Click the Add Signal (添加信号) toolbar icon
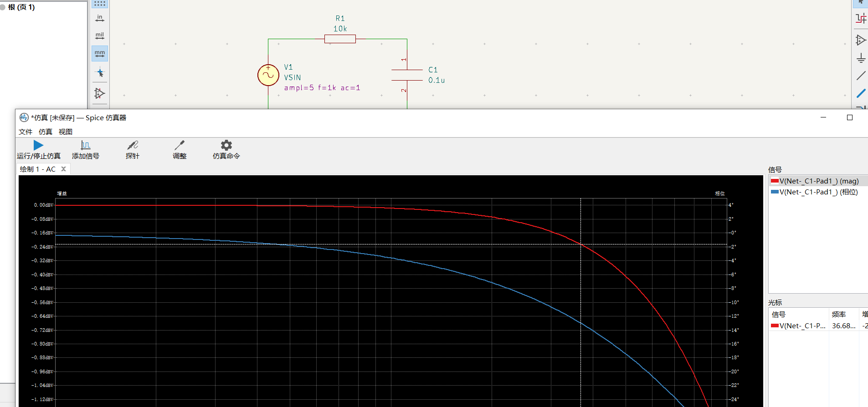 [85, 145]
